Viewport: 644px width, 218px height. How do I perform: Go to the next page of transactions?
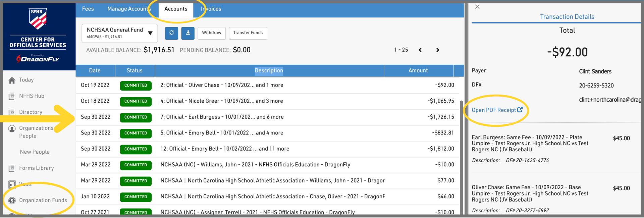438,50
